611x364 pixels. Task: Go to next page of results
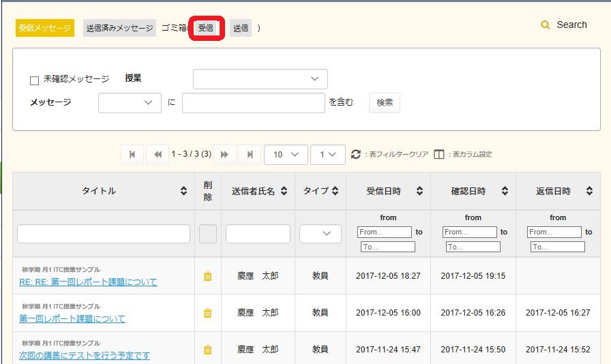[x=224, y=155]
